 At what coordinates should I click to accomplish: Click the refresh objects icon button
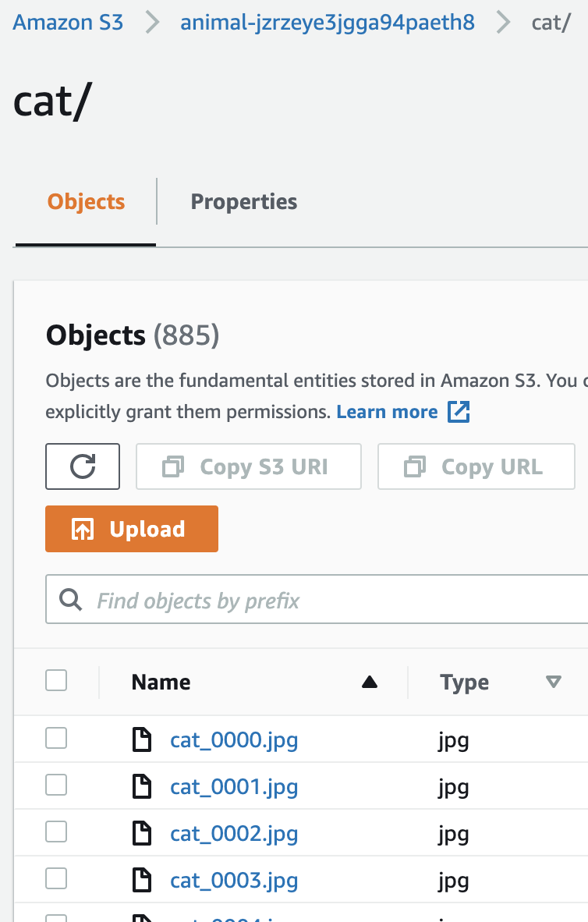point(83,466)
